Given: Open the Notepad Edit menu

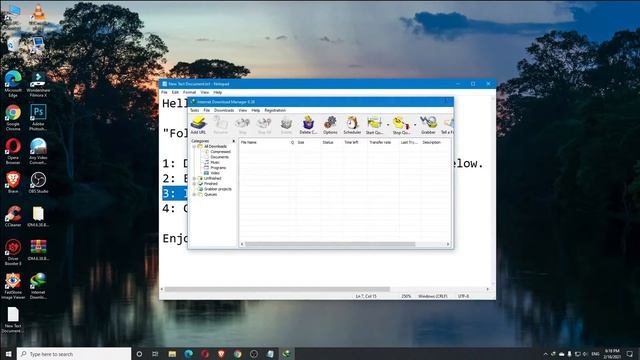Looking at the screenshot, I should (x=175, y=93).
